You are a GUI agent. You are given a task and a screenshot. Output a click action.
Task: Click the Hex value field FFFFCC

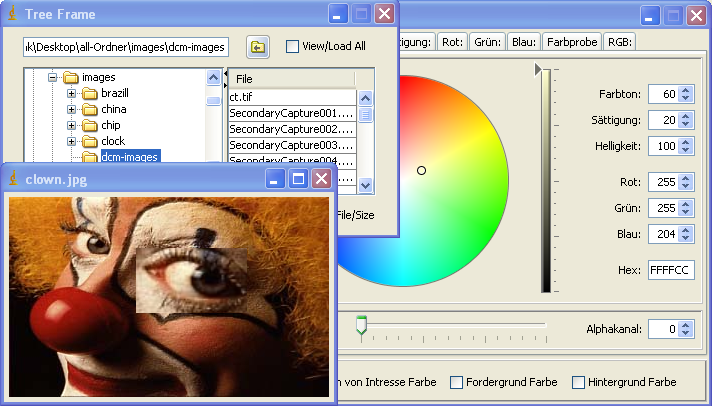pos(671,270)
